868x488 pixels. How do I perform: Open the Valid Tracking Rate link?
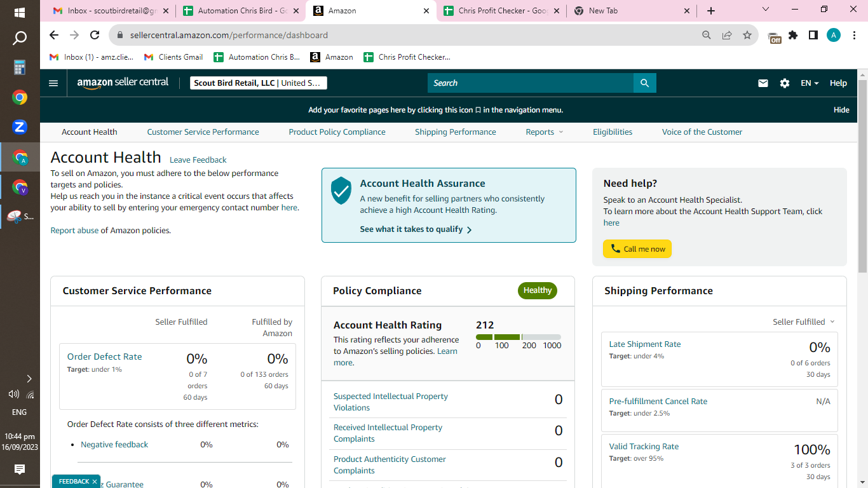(644, 447)
